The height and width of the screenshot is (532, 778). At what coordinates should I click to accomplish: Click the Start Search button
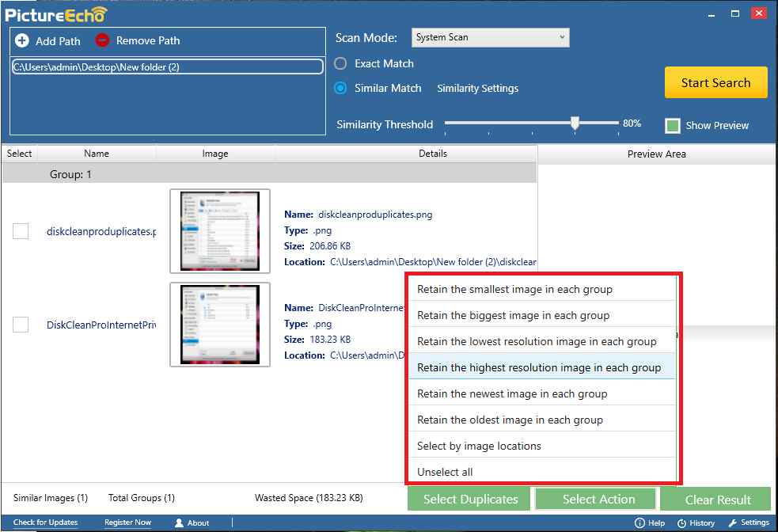tap(716, 82)
